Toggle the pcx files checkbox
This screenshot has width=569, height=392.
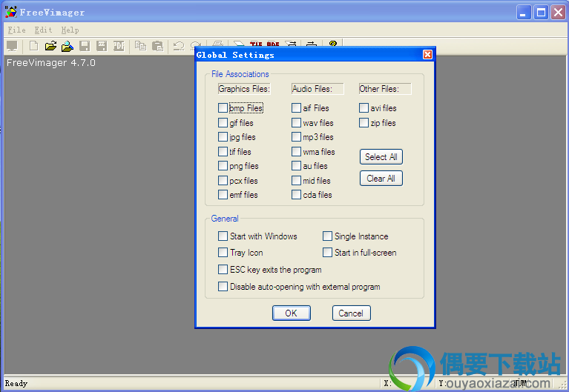[223, 180]
